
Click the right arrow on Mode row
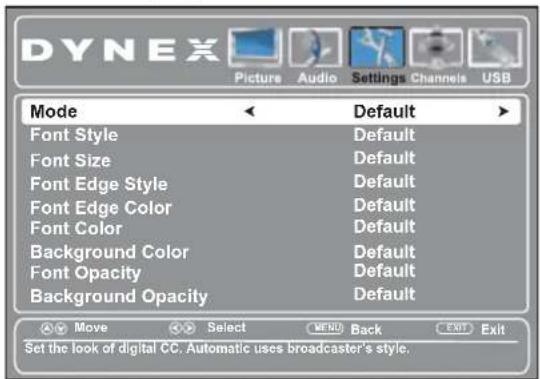pyautogui.click(x=503, y=111)
